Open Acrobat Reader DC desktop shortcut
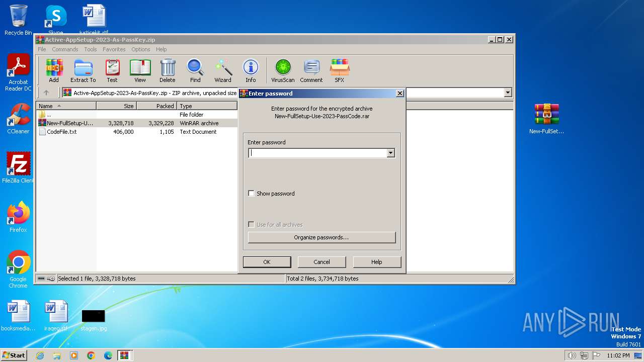Viewport: 644px width, 362px height. click(x=18, y=73)
